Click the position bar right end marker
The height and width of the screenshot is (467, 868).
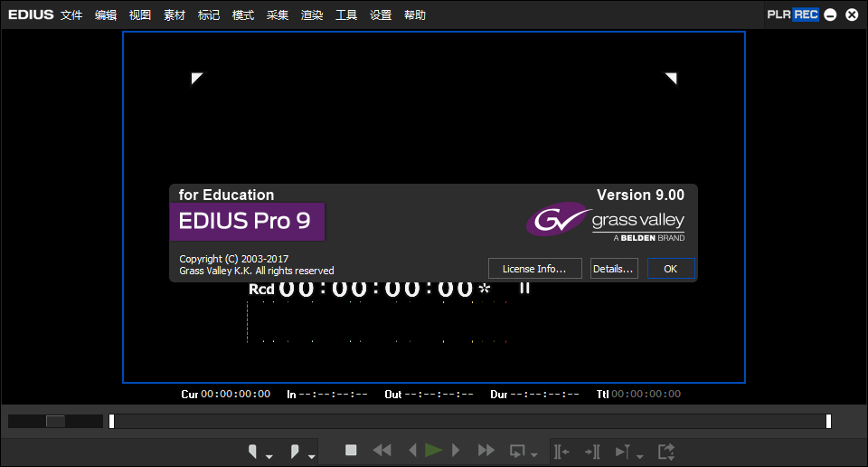tap(829, 421)
